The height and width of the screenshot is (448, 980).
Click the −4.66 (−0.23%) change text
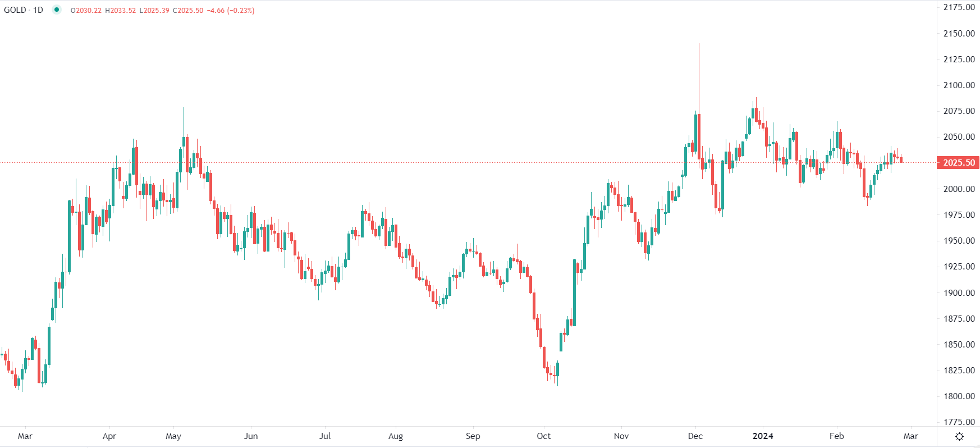[x=231, y=11]
